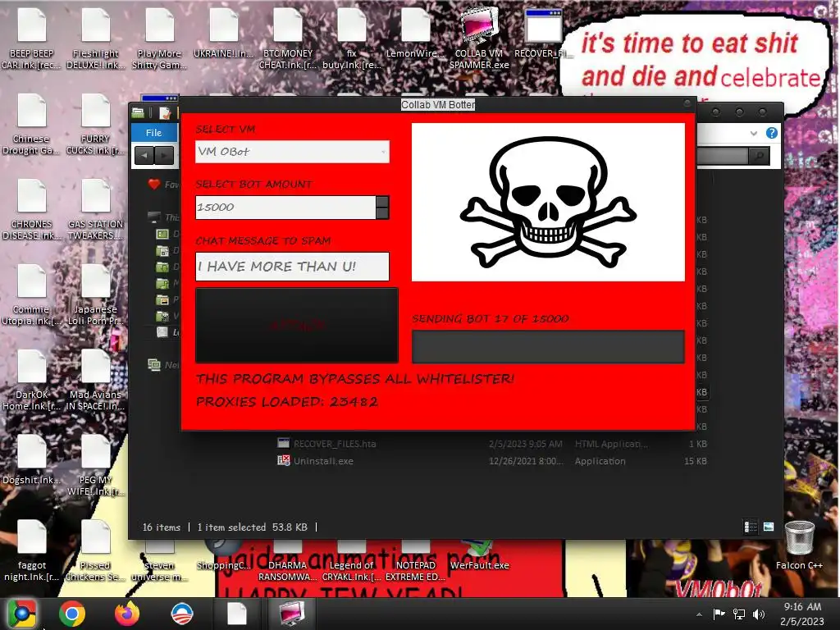Open the Select VM dropdown

(293, 152)
